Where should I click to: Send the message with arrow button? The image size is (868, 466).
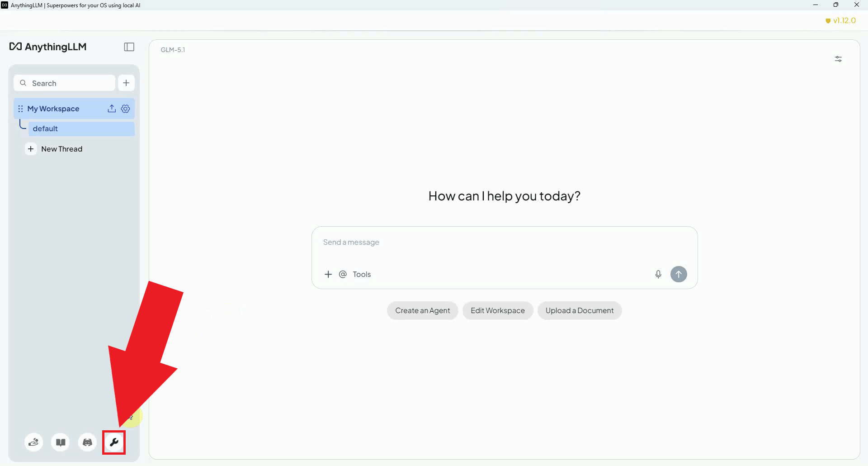(x=679, y=274)
